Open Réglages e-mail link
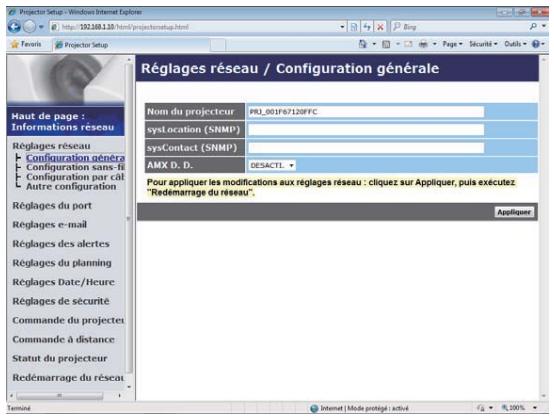The height and width of the screenshot is (418, 554). point(49,225)
